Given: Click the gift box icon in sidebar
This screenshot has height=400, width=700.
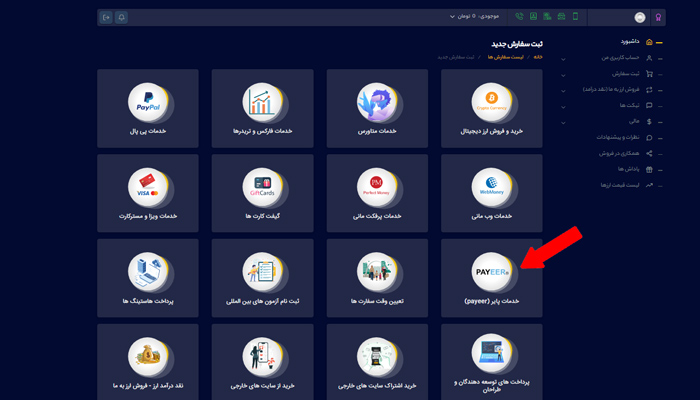Looking at the screenshot, I should 649,170.
